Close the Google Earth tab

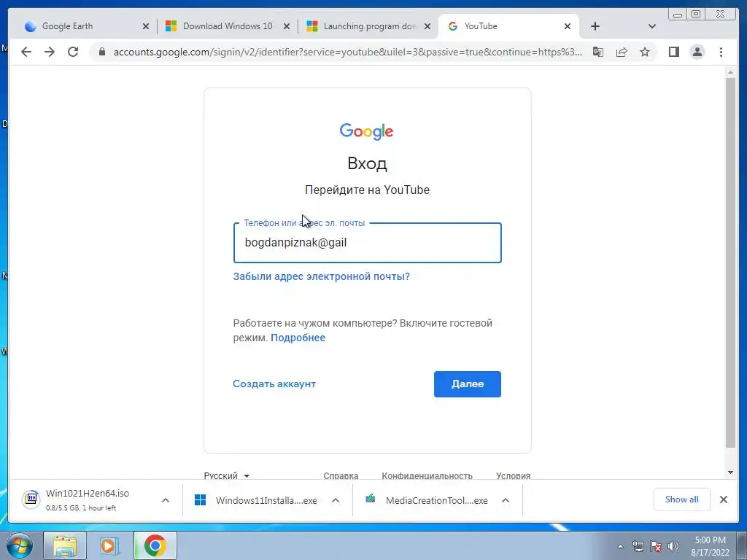click(x=146, y=27)
